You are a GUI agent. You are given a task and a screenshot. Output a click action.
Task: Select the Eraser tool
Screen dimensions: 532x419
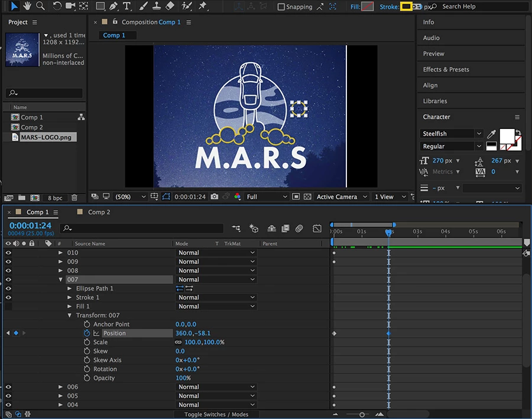pyautogui.click(x=170, y=6)
